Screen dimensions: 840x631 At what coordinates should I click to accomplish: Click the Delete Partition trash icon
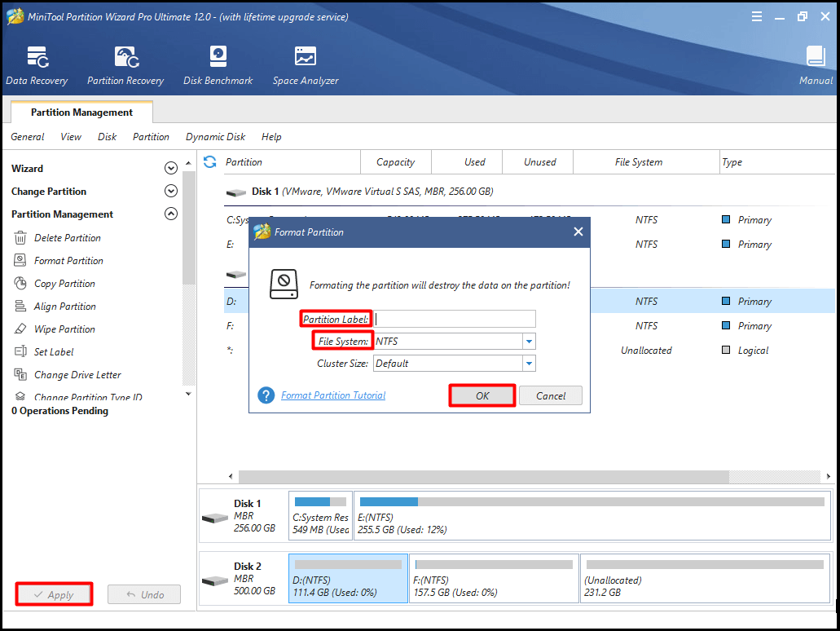point(20,237)
